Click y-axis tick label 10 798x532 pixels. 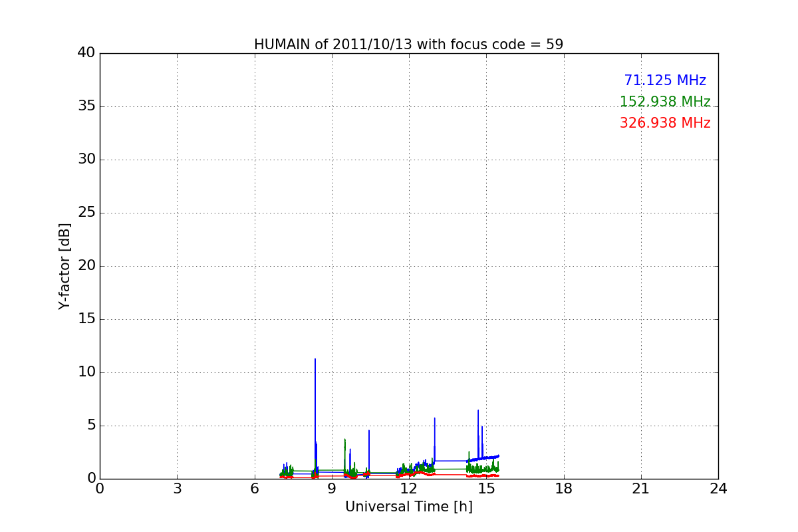(x=86, y=372)
